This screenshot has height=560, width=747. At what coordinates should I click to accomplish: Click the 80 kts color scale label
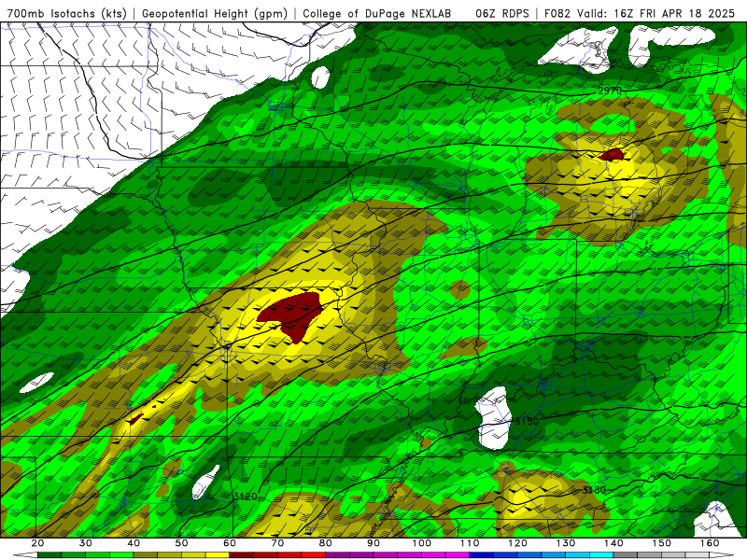click(325, 543)
